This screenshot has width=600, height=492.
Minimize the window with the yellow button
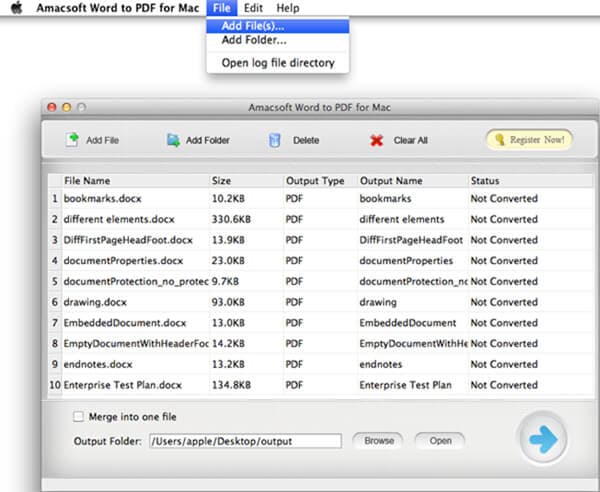(x=67, y=108)
